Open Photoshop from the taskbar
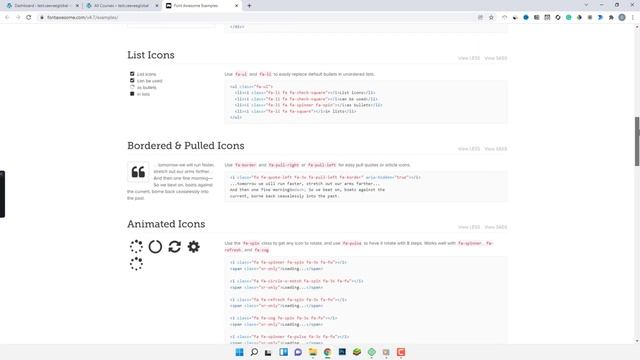This screenshot has width=640, height=360. [342, 352]
